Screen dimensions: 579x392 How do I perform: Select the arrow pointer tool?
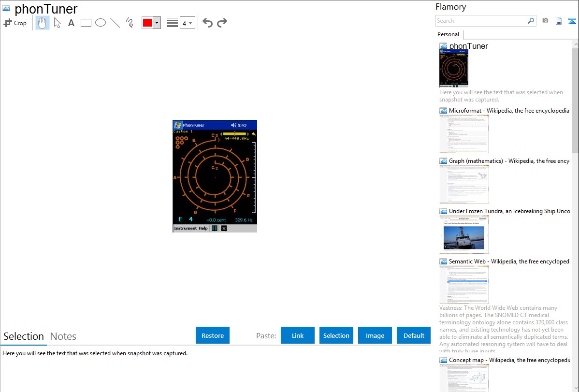tap(57, 23)
